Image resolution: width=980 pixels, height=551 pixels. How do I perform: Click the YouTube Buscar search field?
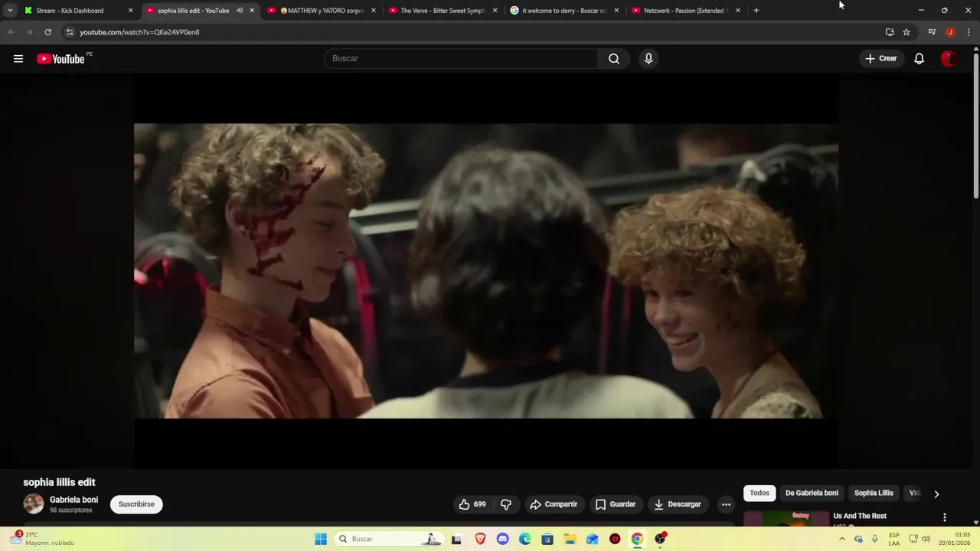pyautogui.click(x=461, y=58)
